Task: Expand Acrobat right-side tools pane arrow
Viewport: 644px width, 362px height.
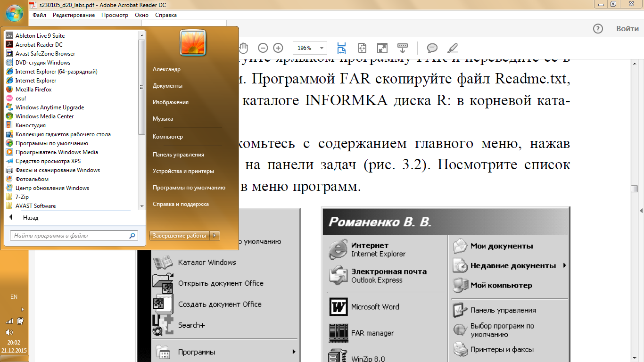Action: tap(641, 210)
